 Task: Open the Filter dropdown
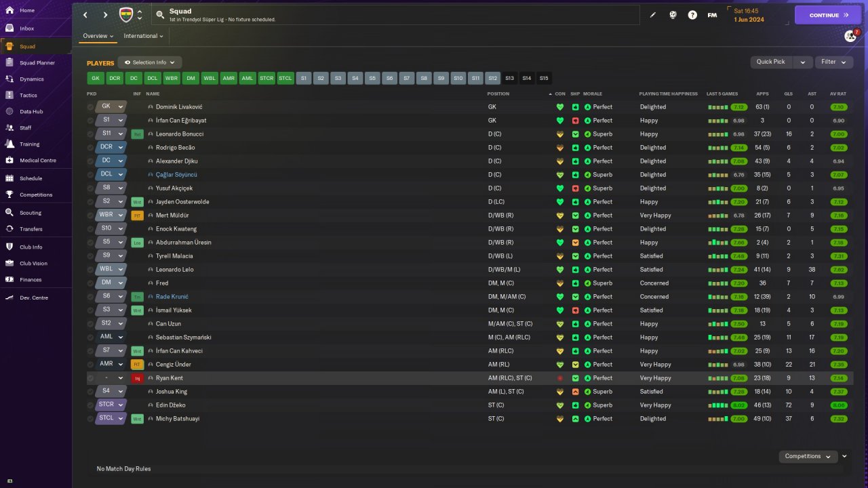[834, 62]
